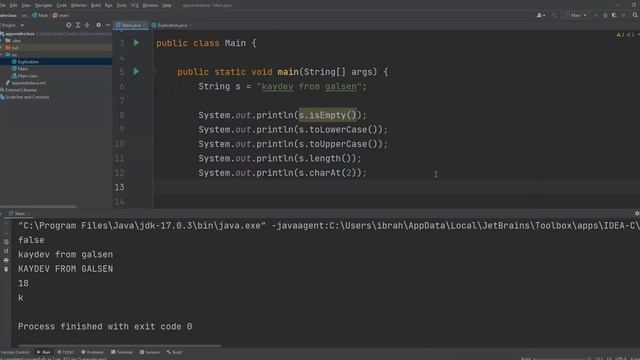Open Version Control tool window button
This screenshot has height=360, width=640.
[x=16, y=352]
